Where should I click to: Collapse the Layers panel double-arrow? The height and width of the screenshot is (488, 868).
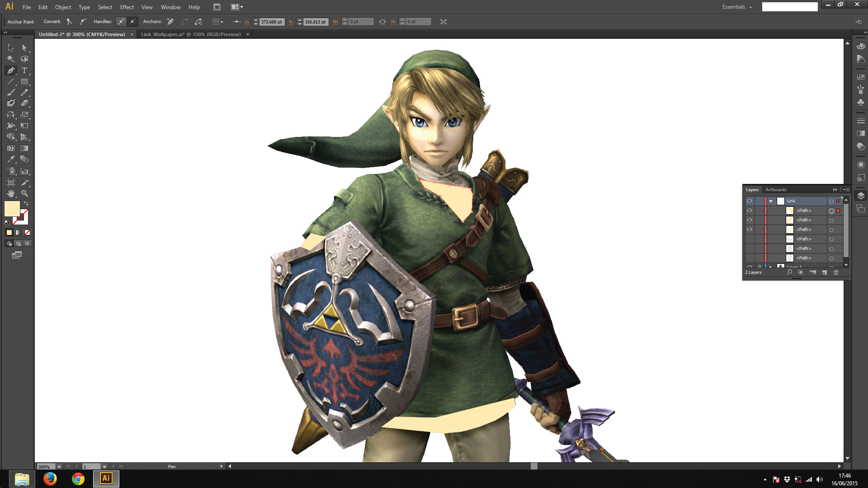(x=835, y=190)
